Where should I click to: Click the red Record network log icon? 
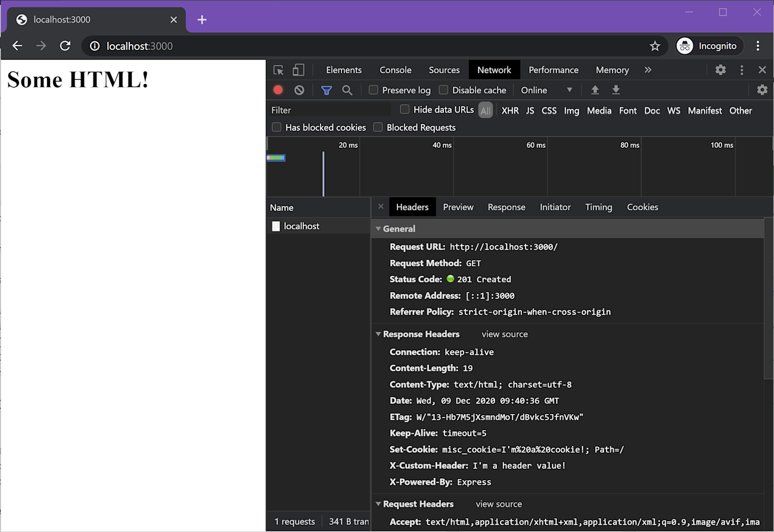(x=278, y=89)
